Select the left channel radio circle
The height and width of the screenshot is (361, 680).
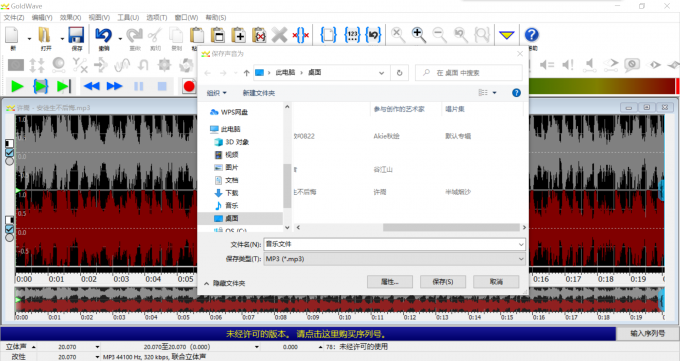9,161
